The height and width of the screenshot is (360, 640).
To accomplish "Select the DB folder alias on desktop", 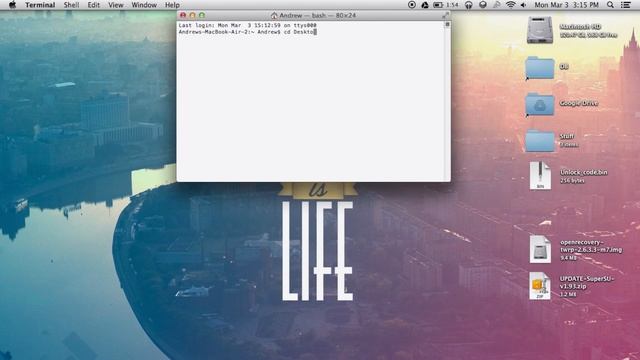I will (x=540, y=68).
